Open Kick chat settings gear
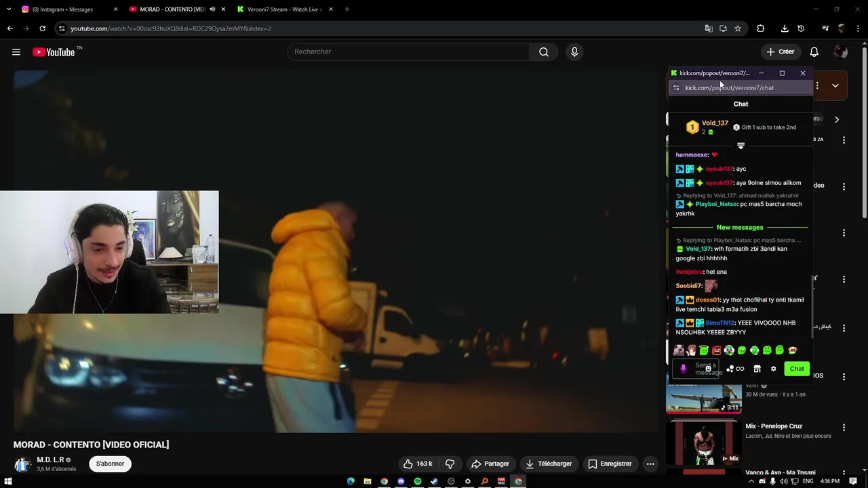The height and width of the screenshot is (488, 868). 773,369
